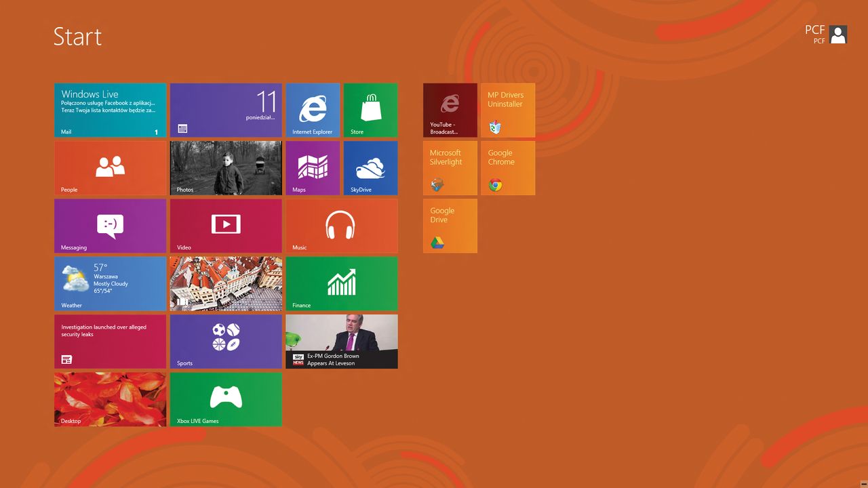Open the YouTube - Broadcast tile
The width and height of the screenshot is (868, 488).
click(450, 110)
